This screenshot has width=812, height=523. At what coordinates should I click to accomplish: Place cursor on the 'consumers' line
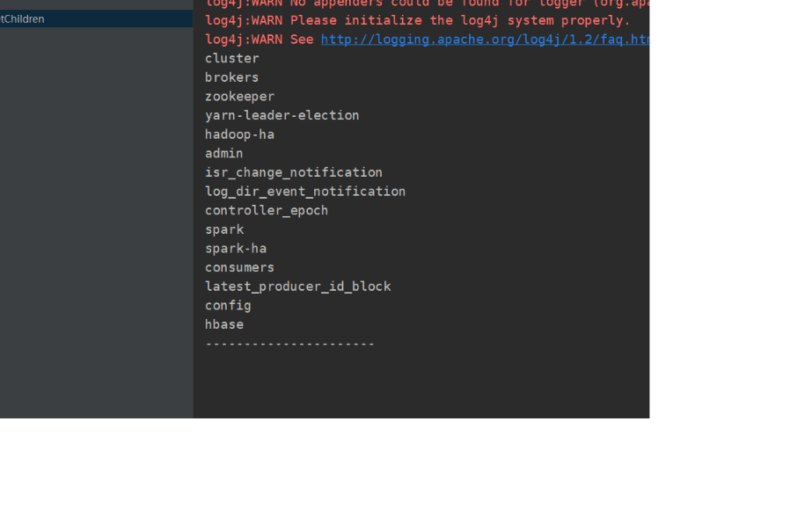(239, 267)
